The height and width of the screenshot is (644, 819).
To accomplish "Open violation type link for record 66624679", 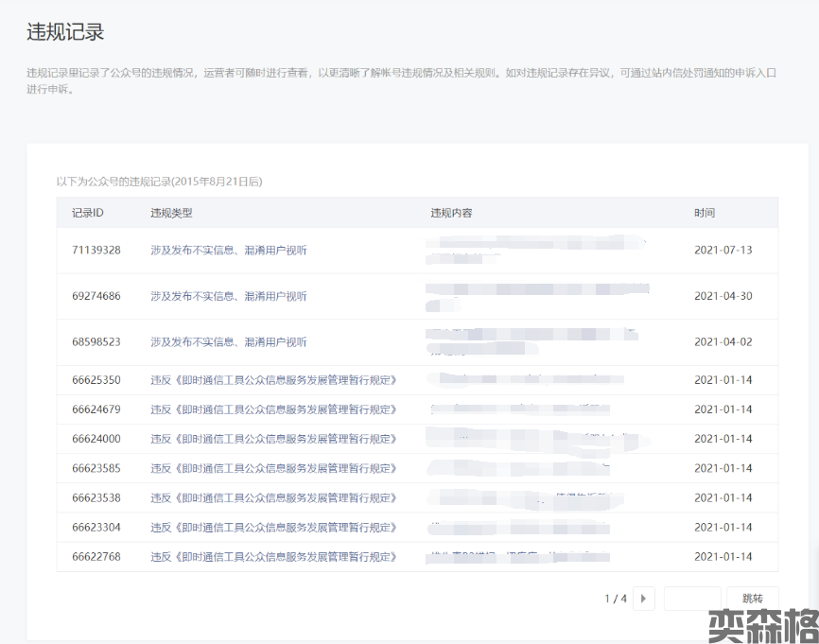I will (x=273, y=409).
